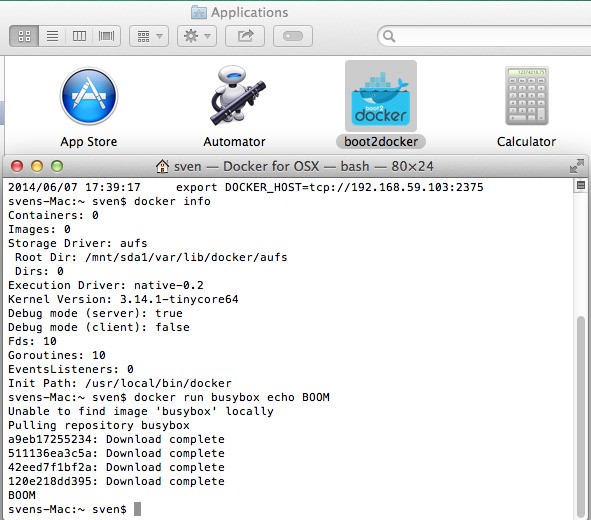Click the boot2docker label
591x520 pixels.
click(381, 142)
